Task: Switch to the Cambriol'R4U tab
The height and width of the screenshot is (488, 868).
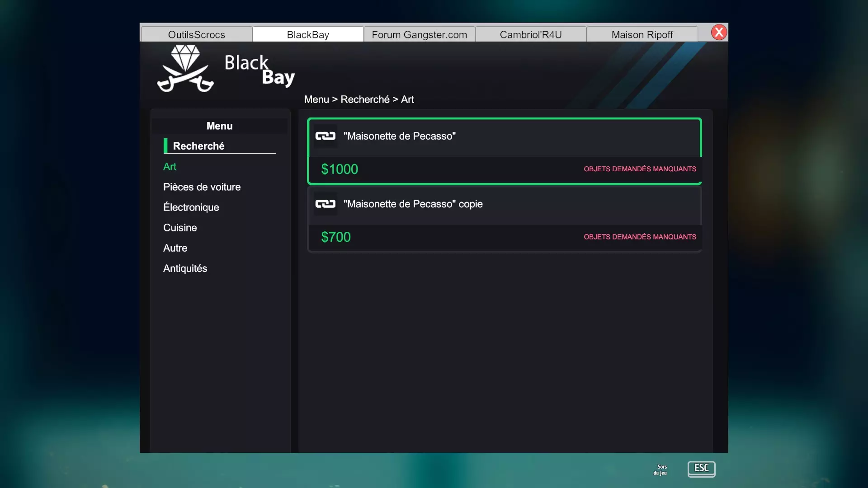Action: click(531, 35)
